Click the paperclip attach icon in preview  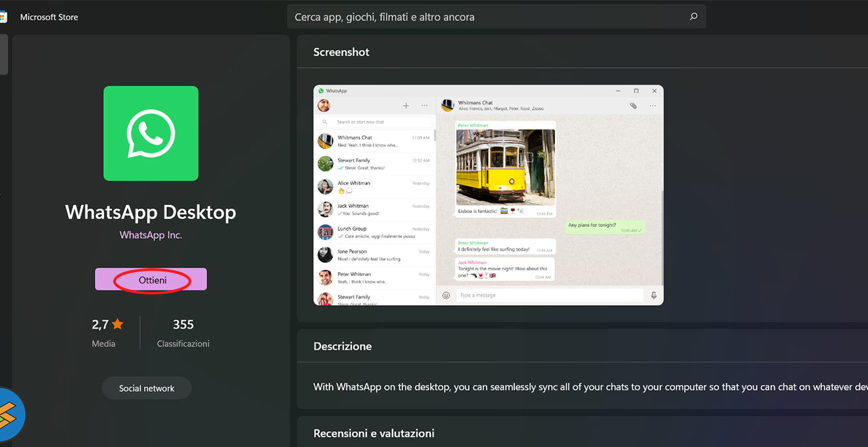[x=633, y=106]
